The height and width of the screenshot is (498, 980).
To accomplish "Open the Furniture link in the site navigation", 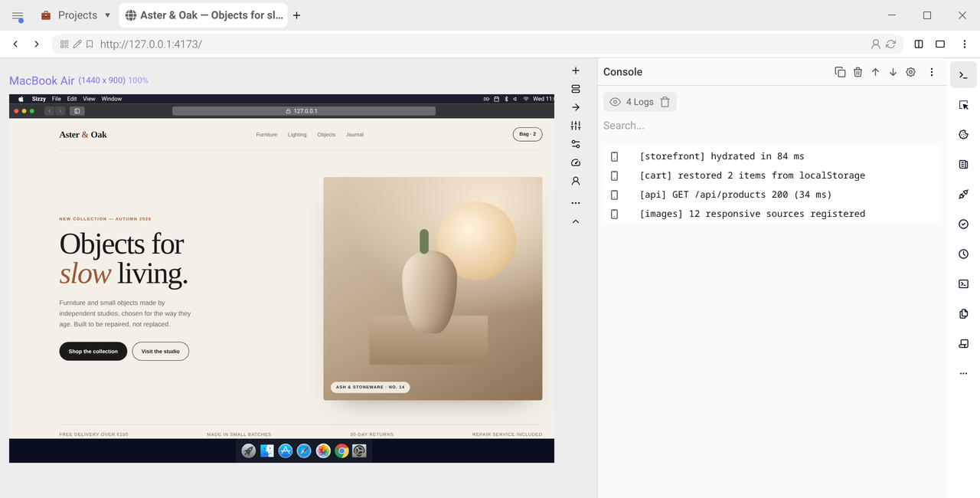I will pyautogui.click(x=266, y=135).
